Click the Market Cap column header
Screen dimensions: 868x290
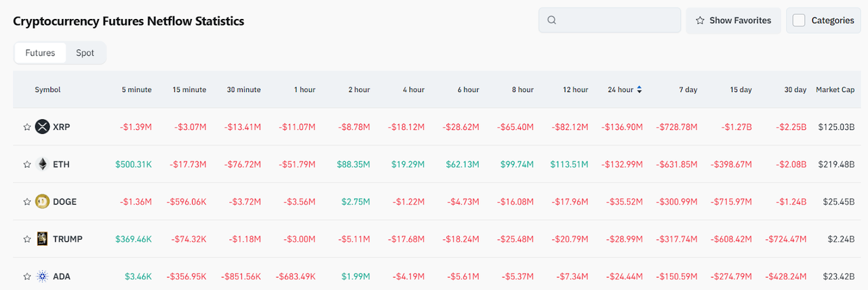pyautogui.click(x=835, y=89)
